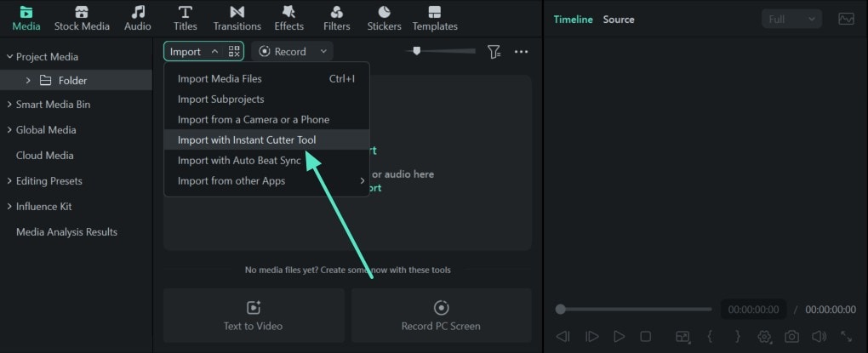Choose Import Subprojects
The image size is (868, 353).
pyautogui.click(x=267, y=99)
